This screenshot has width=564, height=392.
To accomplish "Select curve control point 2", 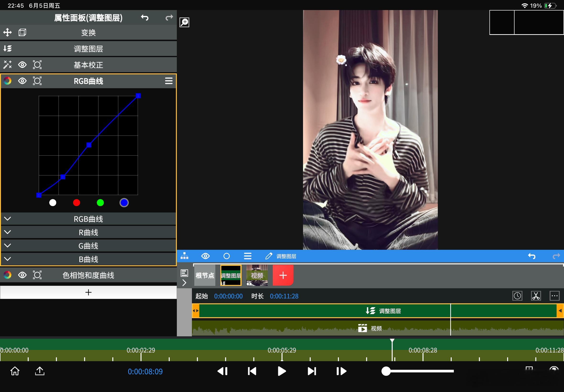I will [x=89, y=145].
